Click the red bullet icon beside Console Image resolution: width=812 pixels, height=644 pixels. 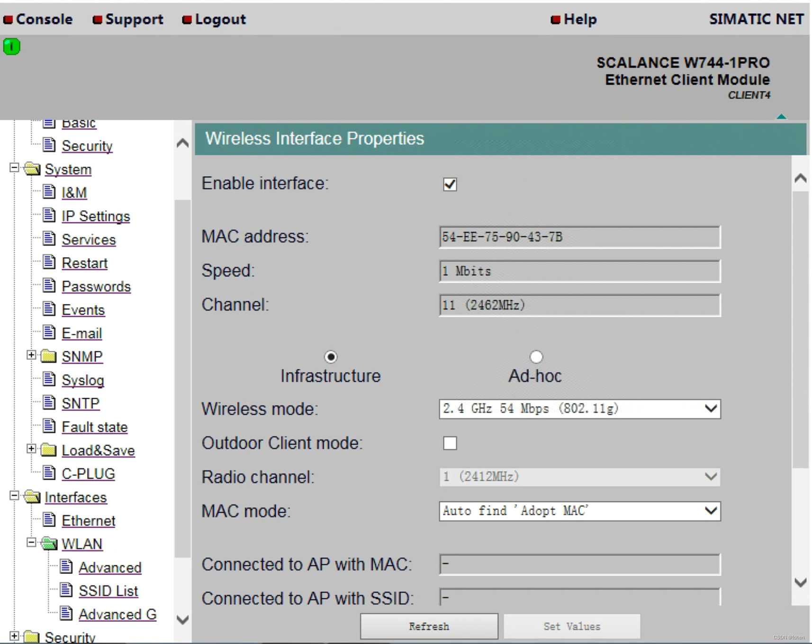[8, 19]
